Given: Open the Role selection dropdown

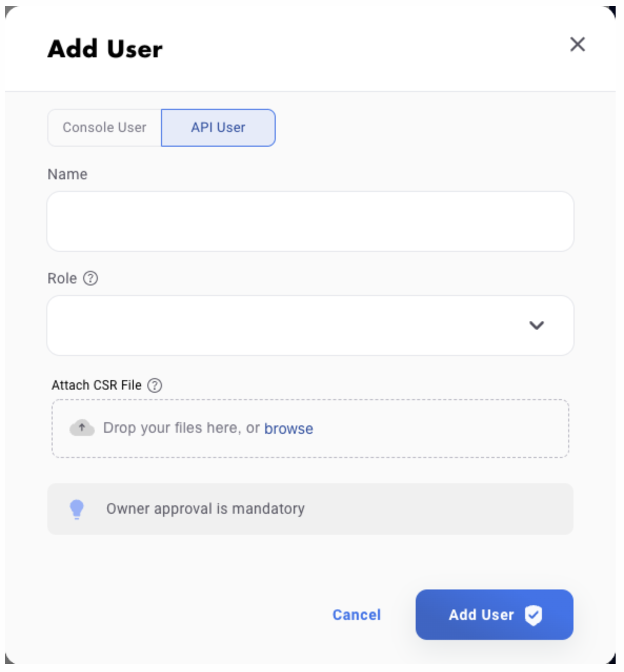Looking at the screenshot, I should pos(310,325).
